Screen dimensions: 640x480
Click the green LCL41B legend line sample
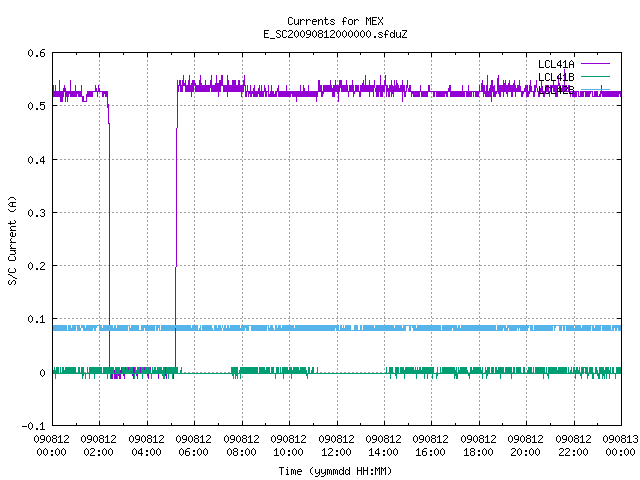595,76
